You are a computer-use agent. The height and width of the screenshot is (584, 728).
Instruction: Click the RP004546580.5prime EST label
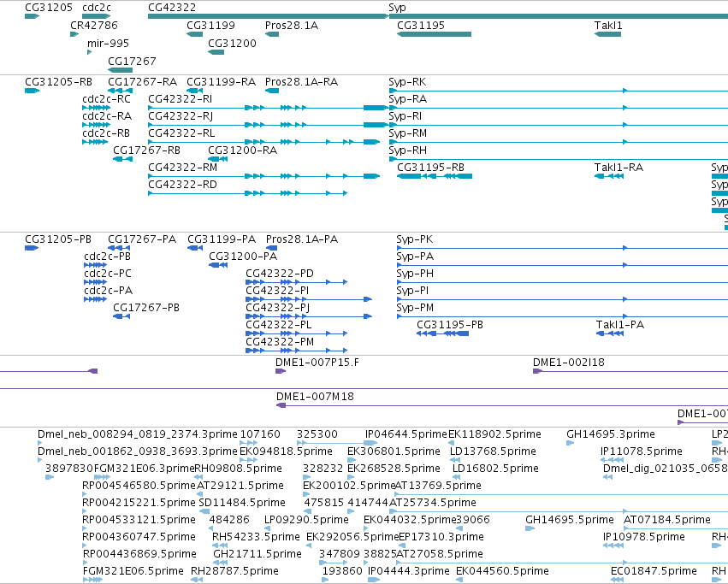pos(139,486)
